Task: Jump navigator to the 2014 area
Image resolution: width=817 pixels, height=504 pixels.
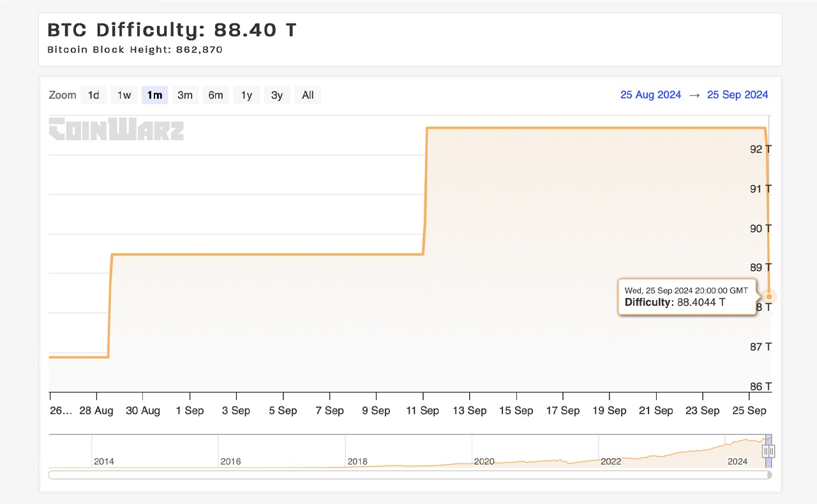Action: click(x=104, y=453)
